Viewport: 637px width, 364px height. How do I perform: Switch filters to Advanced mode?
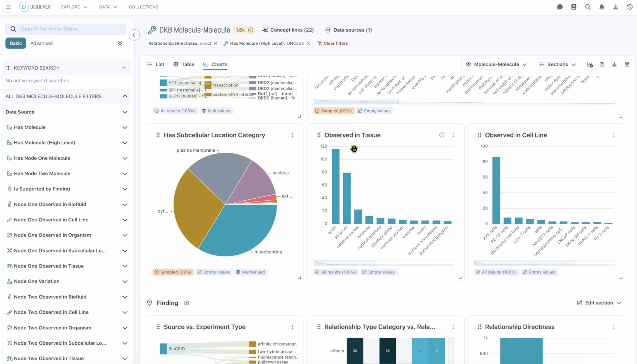coord(42,43)
